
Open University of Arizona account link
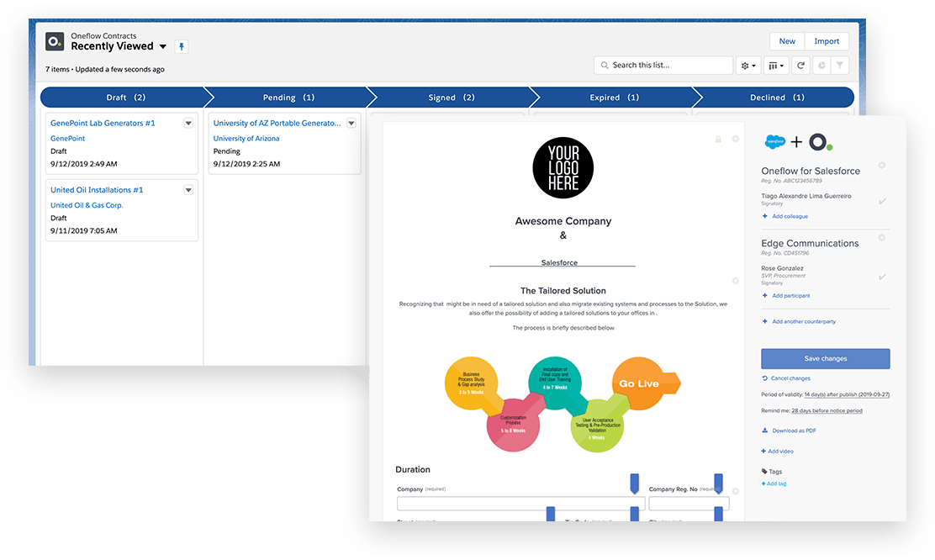pos(246,139)
